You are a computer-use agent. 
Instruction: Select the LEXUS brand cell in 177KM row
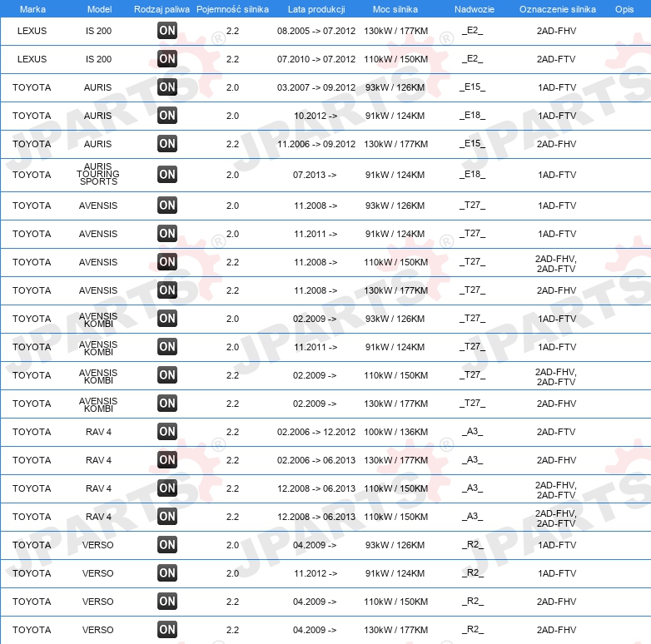click(x=32, y=31)
